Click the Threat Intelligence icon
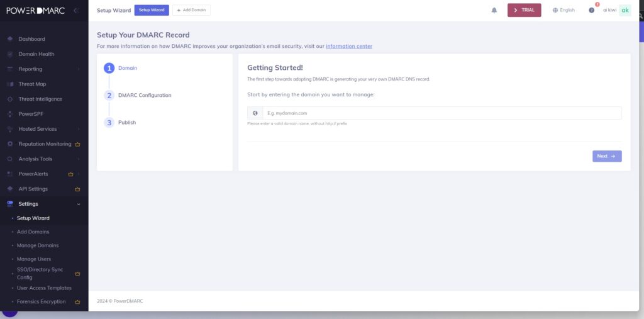 (x=10, y=99)
